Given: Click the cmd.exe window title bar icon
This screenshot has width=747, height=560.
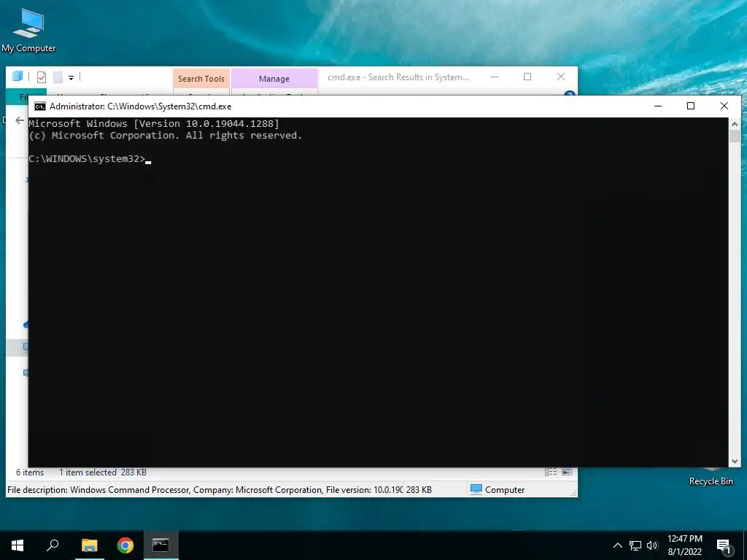Looking at the screenshot, I should click(40, 106).
